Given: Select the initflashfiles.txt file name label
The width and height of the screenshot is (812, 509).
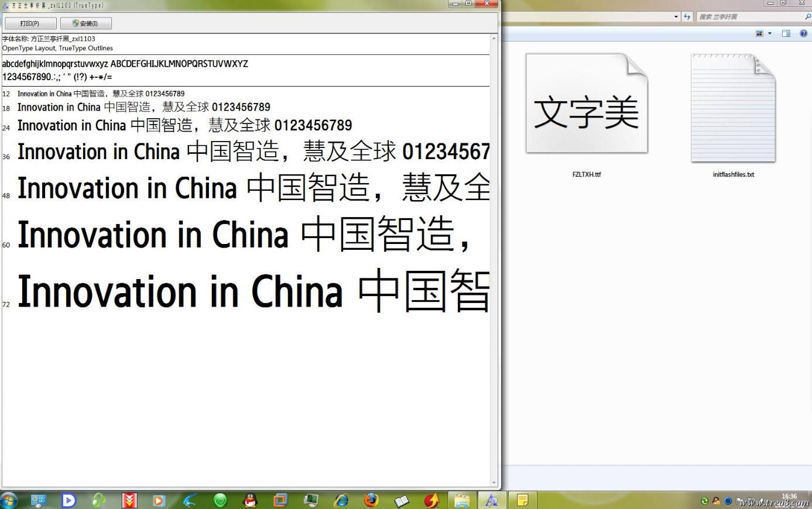Looking at the screenshot, I should click(734, 174).
